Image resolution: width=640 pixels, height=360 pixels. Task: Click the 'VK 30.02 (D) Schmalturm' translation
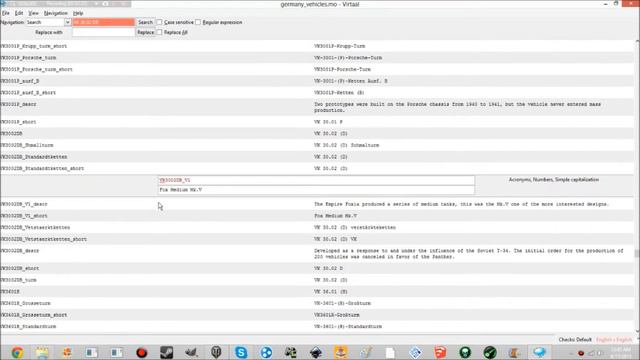[x=346, y=145]
